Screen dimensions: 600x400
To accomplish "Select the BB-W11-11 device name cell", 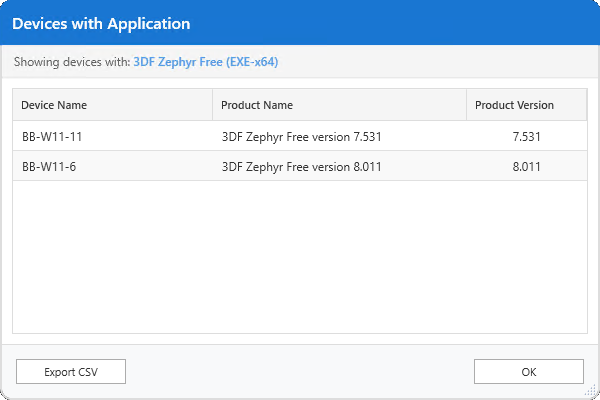I will 112,136.
